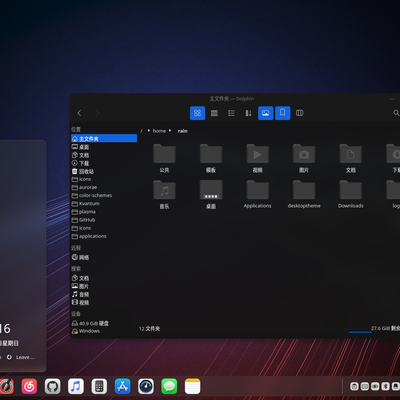
Task: Select 音频 under the 搜索 section
Action: click(104, 294)
